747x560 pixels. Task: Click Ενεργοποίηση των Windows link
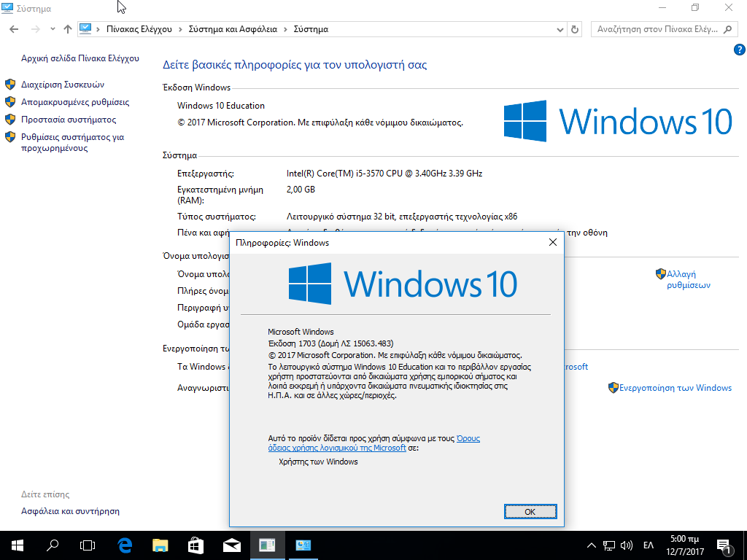click(x=675, y=388)
